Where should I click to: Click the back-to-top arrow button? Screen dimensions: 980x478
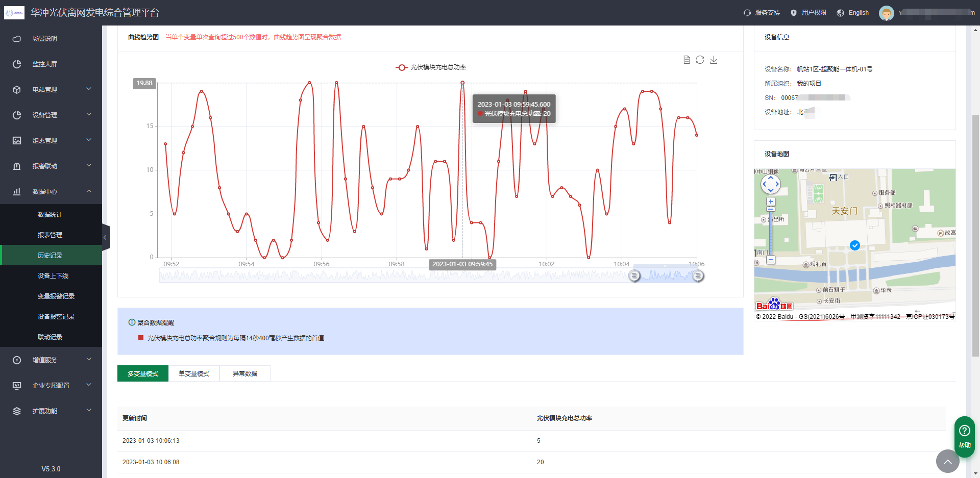pyautogui.click(x=947, y=461)
